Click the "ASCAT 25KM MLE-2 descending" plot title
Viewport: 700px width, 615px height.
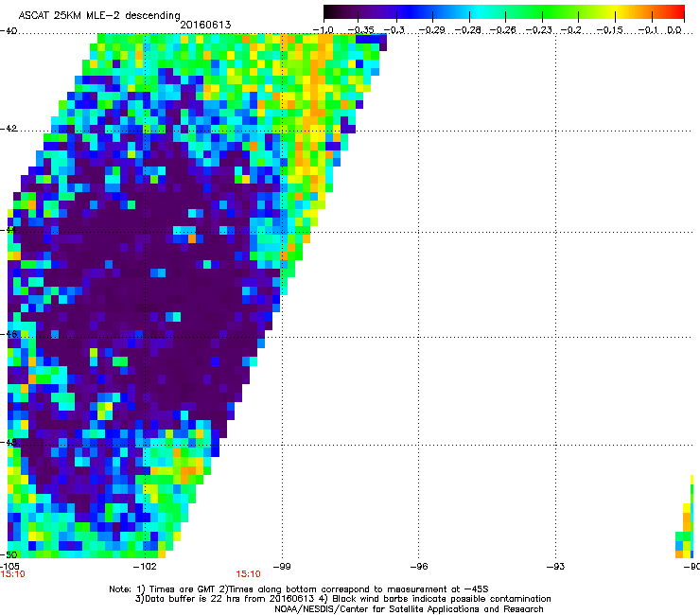pos(99,15)
